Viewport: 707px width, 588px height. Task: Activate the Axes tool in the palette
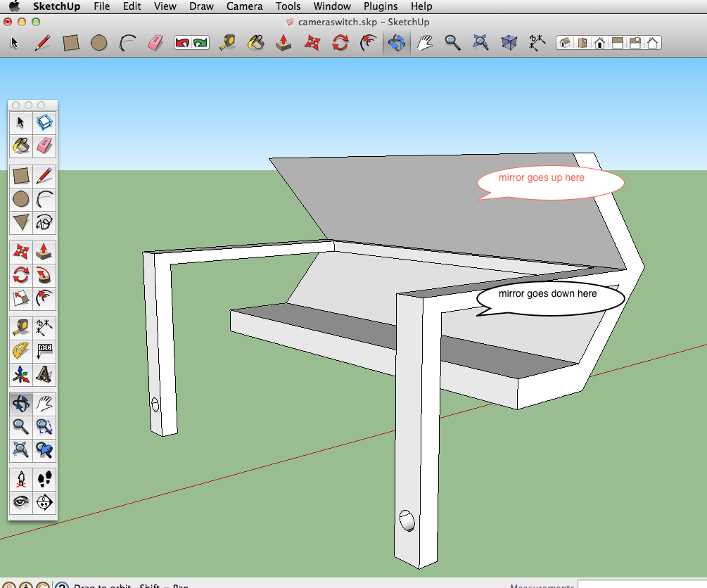[x=20, y=375]
